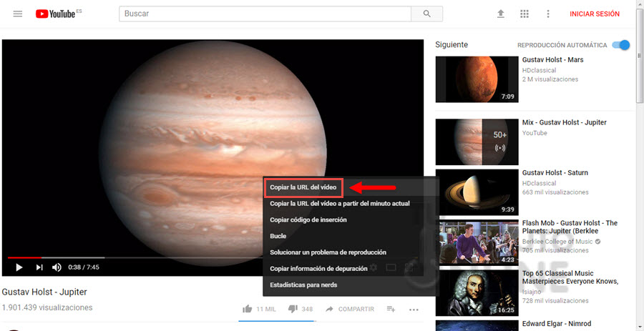Click title Edward Elgar - Nimrod
Viewport: 644px width, 331px height.
pyautogui.click(x=556, y=324)
